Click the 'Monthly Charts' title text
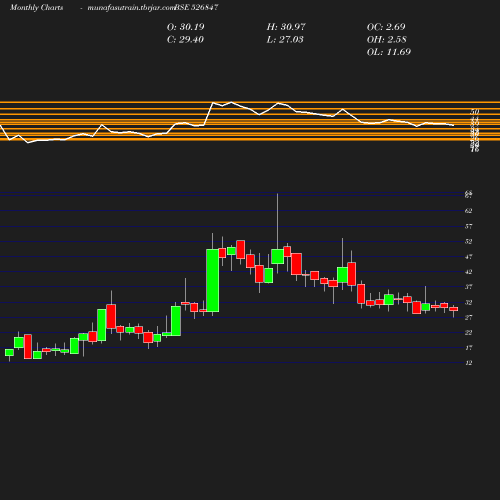Viewport: 500px width, 500px height. pos(37,7)
